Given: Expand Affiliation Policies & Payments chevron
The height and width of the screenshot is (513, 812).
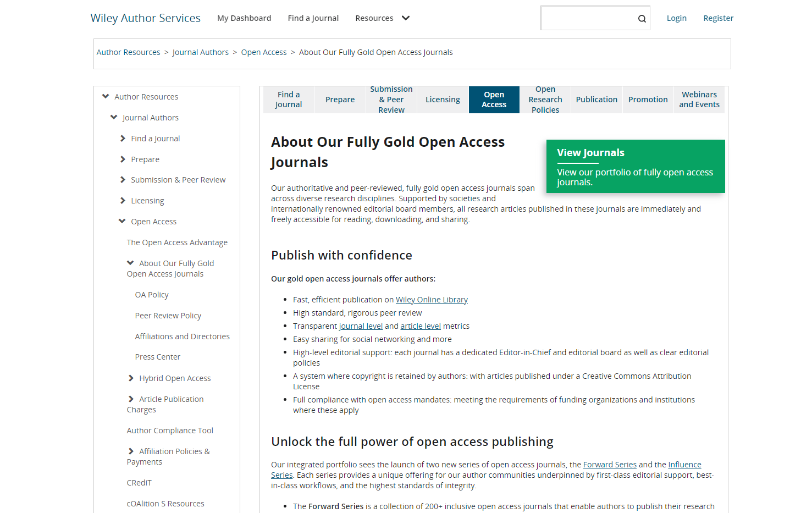Looking at the screenshot, I should pos(131,451).
